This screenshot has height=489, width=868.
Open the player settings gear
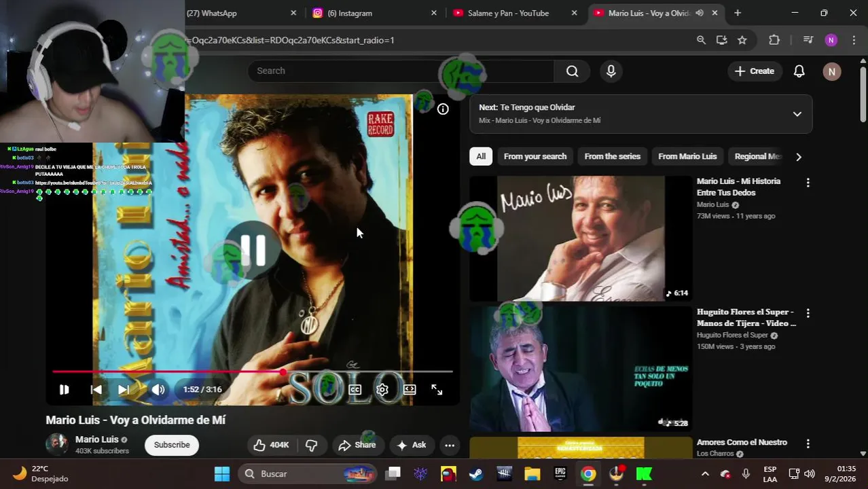382,389
